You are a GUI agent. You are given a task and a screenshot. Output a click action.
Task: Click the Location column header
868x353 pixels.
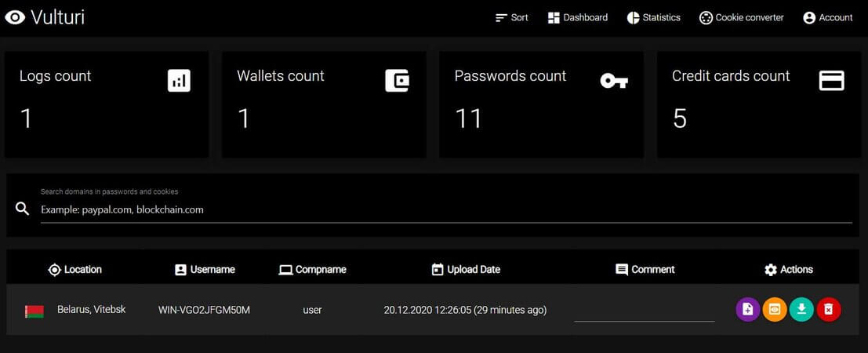click(x=75, y=269)
